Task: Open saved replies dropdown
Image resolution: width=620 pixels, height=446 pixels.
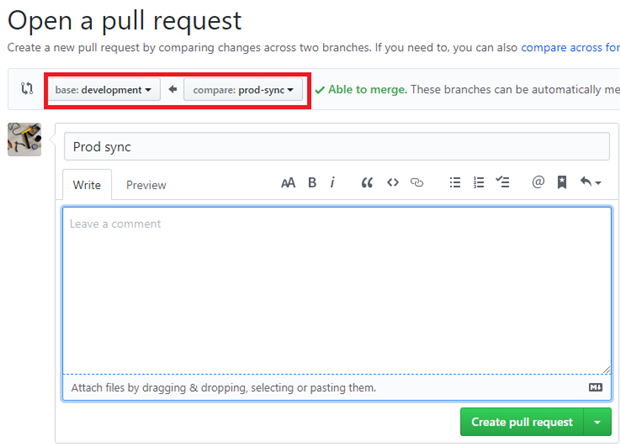Action: [x=591, y=183]
